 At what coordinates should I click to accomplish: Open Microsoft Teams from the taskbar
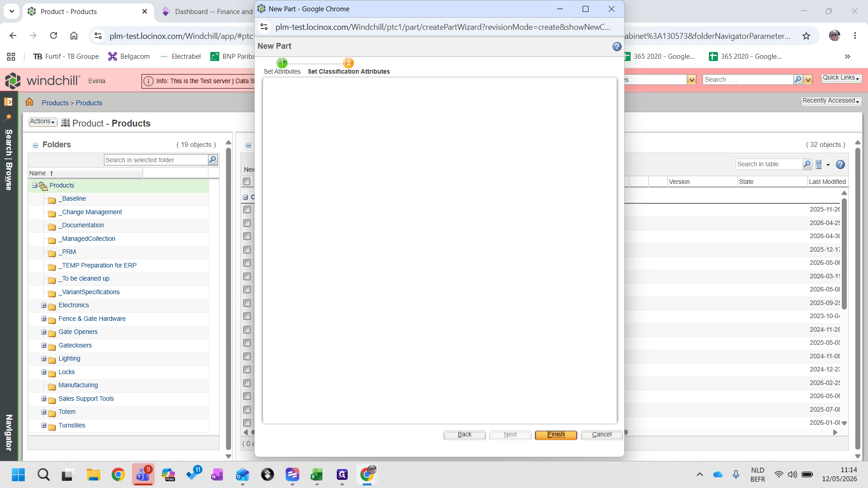(x=143, y=474)
